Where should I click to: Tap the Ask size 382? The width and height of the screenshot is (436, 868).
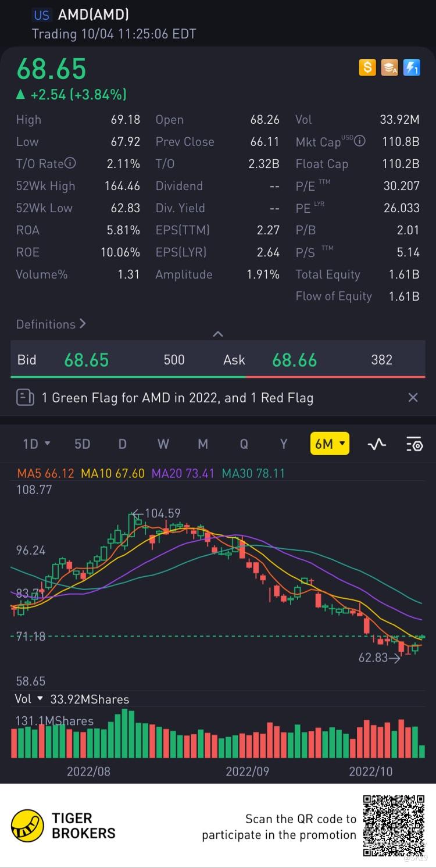click(381, 360)
